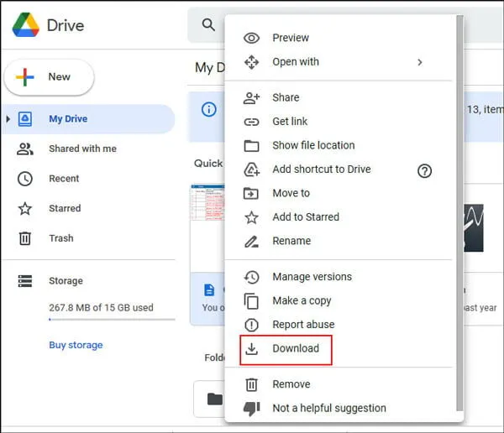Screen dimensions: 504x433
Task: Click the blue document file icon
Action: [x=209, y=290]
